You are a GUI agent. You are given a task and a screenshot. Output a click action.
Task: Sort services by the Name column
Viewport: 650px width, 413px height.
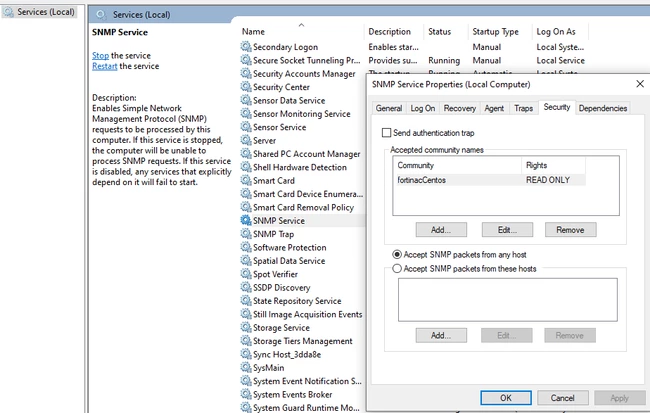tap(301, 32)
